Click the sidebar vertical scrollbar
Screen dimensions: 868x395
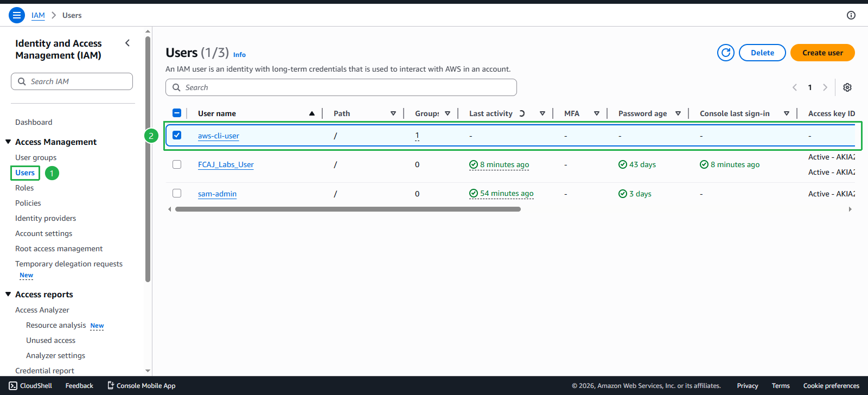coord(148,159)
